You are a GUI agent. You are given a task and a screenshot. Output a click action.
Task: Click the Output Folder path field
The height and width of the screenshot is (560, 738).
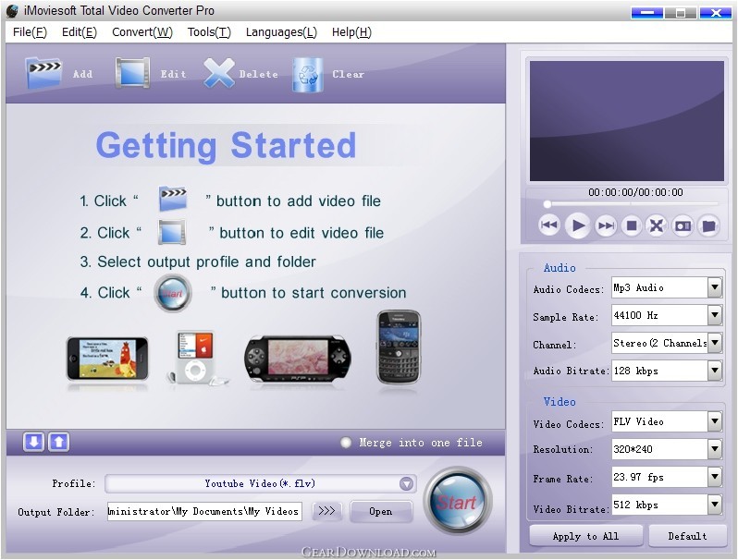pos(204,511)
